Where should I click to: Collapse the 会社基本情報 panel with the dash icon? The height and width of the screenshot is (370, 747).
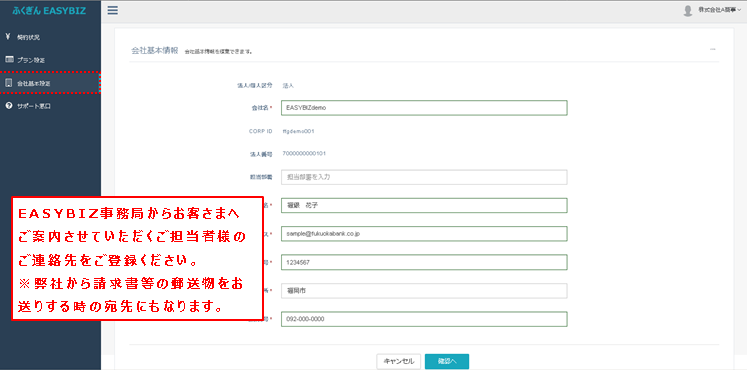point(713,49)
